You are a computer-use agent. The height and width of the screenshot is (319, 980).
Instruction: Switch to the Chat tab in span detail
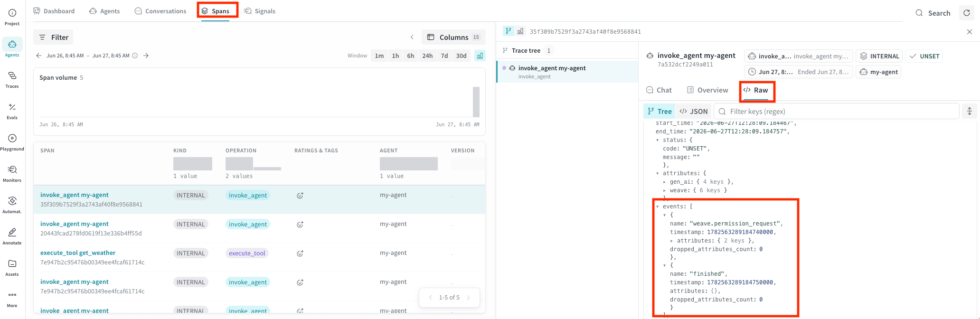[659, 90]
